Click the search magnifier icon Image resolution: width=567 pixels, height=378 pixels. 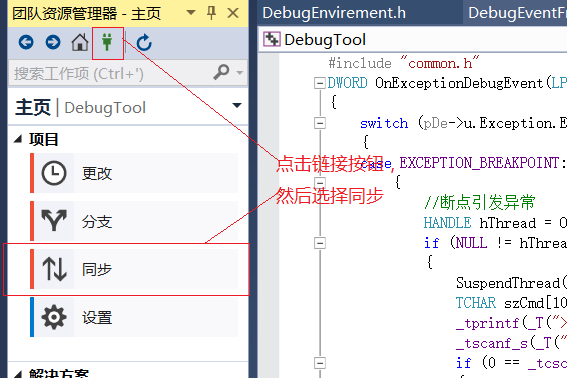coord(221,72)
